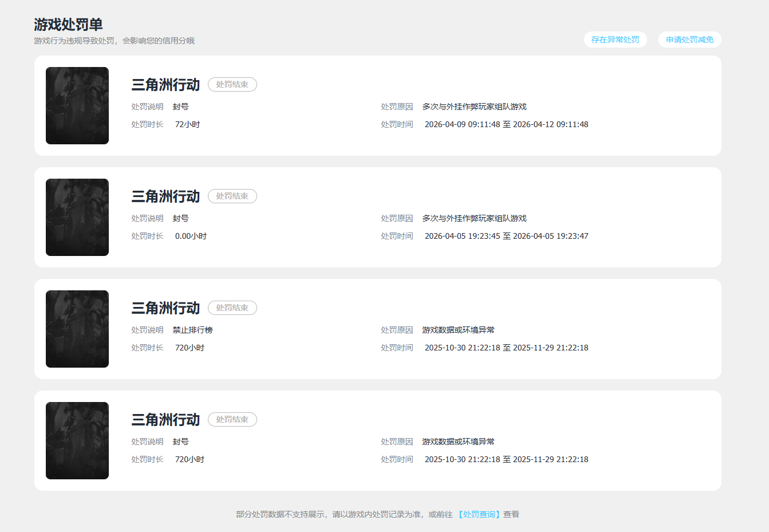Click the 存在异常处罚 button

point(615,40)
